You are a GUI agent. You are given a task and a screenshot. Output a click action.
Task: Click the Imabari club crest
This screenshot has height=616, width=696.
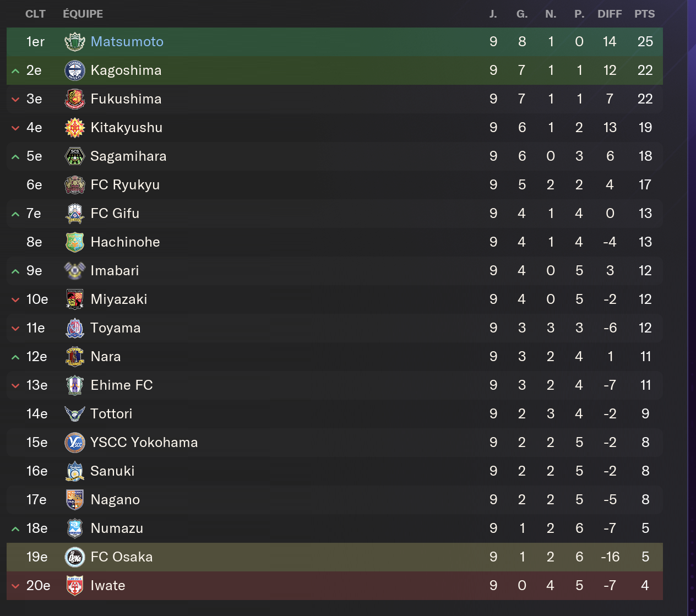(74, 271)
